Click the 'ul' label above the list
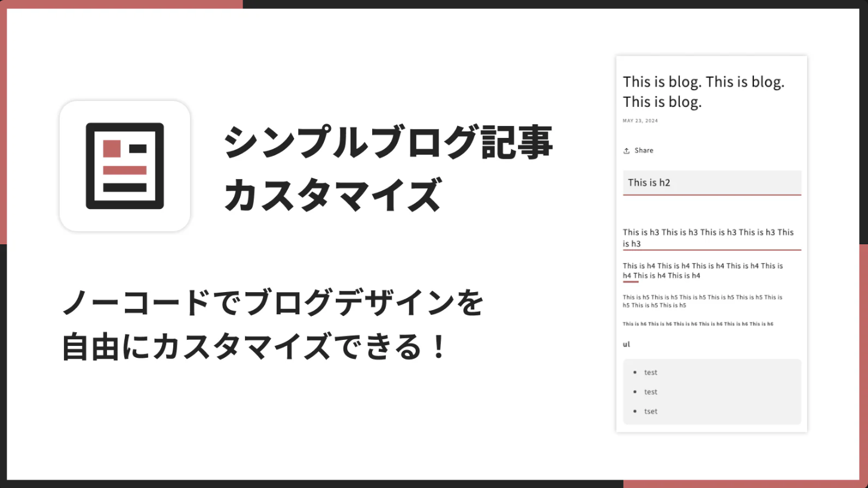This screenshot has height=488, width=868. tap(627, 344)
